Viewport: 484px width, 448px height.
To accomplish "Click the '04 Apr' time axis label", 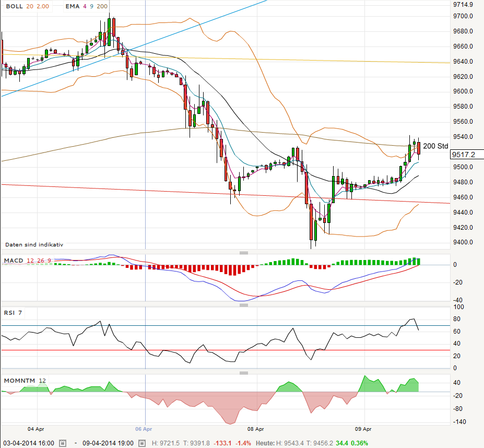I will point(36,429).
